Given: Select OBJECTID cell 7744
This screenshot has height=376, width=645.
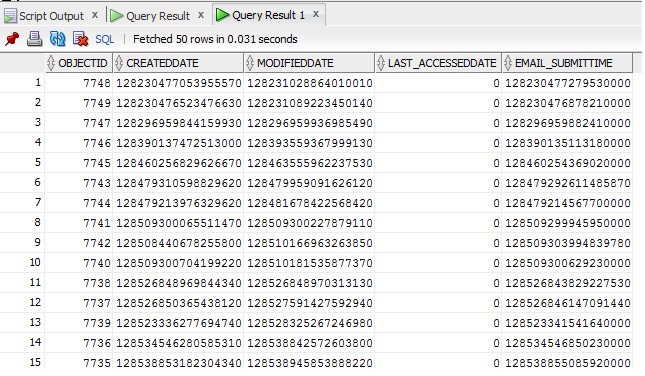Looking at the screenshot, I should tap(79, 203).
